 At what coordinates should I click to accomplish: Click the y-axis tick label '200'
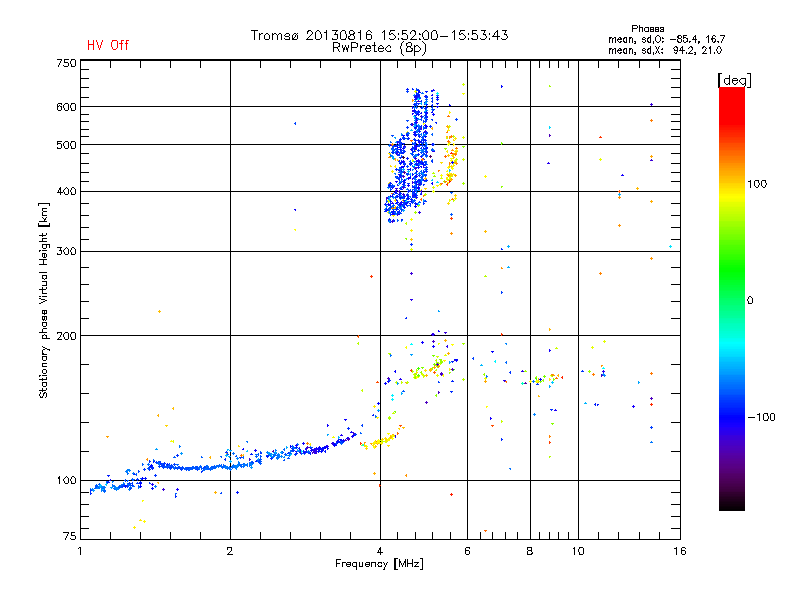pos(66,336)
